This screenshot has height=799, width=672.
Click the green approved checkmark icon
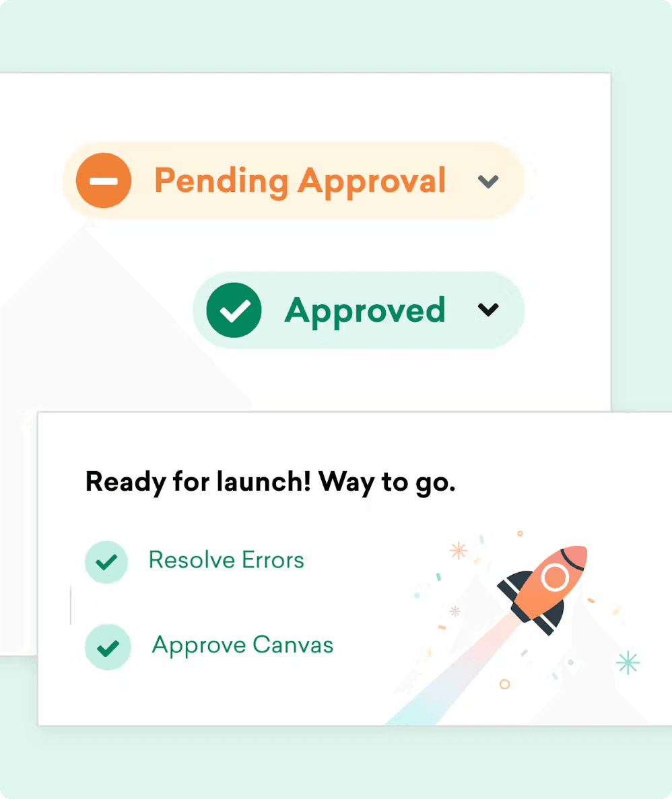point(234,310)
